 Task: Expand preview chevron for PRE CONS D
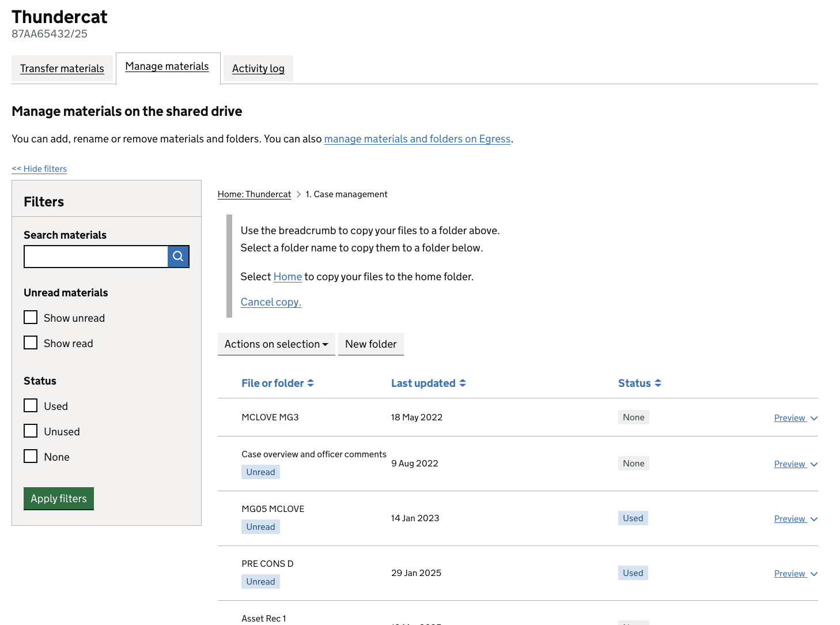[814, 574]
